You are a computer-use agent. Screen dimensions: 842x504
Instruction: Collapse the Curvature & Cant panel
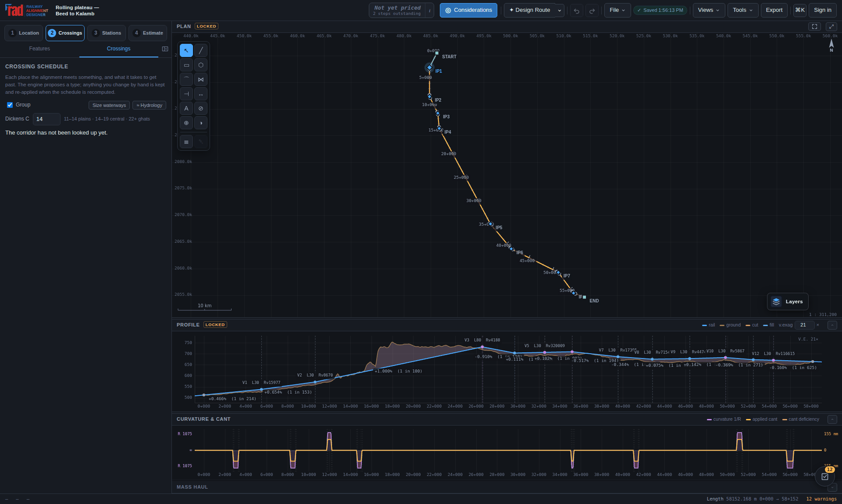coord(832,419)
